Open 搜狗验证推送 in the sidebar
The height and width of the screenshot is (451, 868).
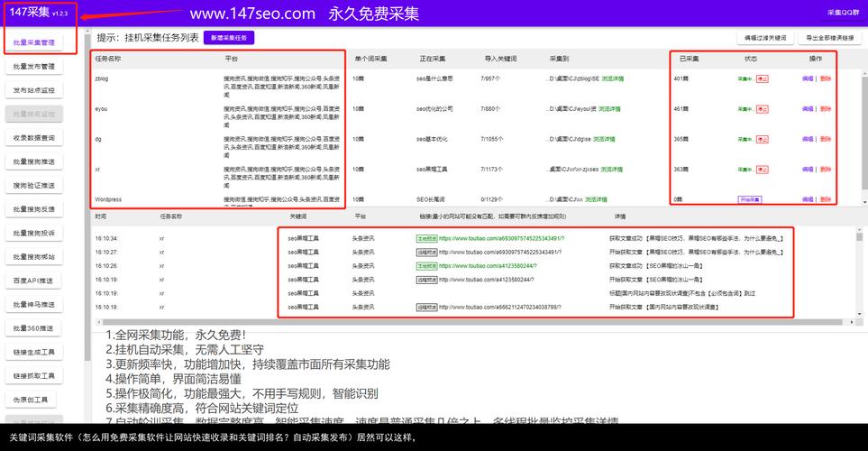click(33, 186)
